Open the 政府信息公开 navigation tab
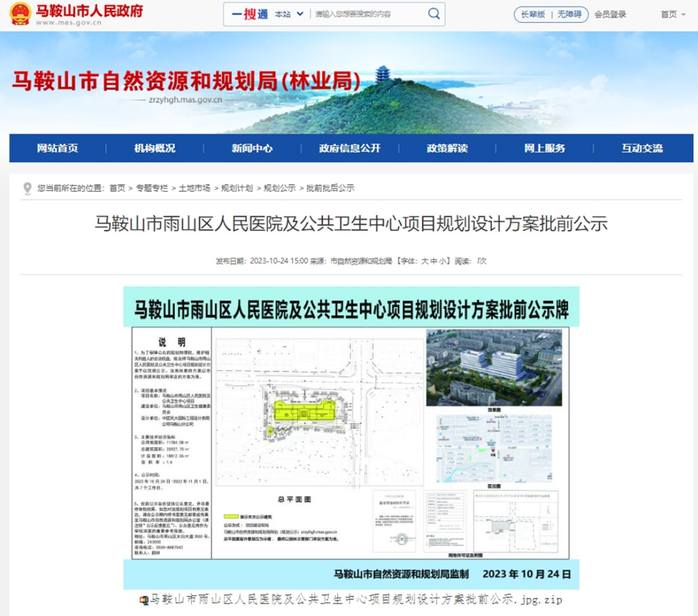Image resolution: width=698 pixels, height=616 pixels. [350, 149]
